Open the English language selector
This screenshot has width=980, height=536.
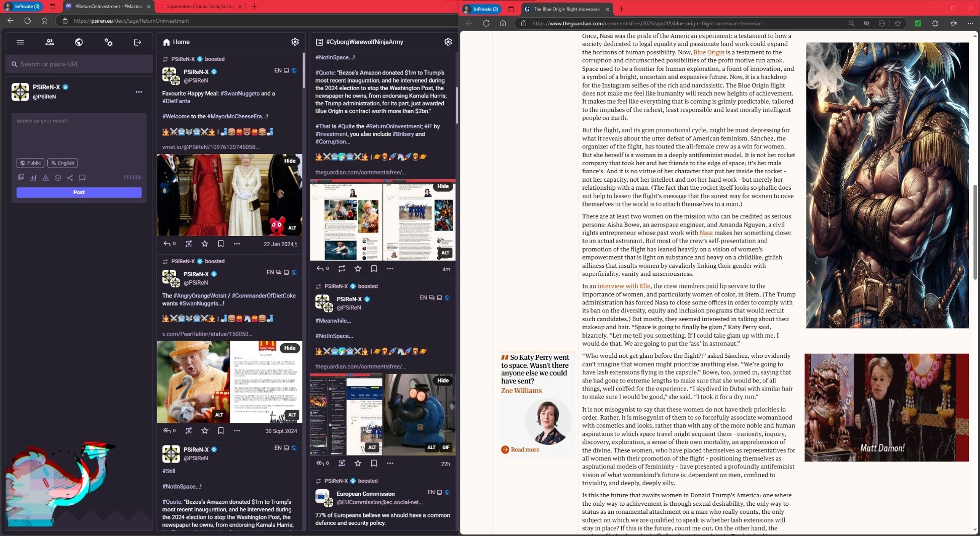62,163
